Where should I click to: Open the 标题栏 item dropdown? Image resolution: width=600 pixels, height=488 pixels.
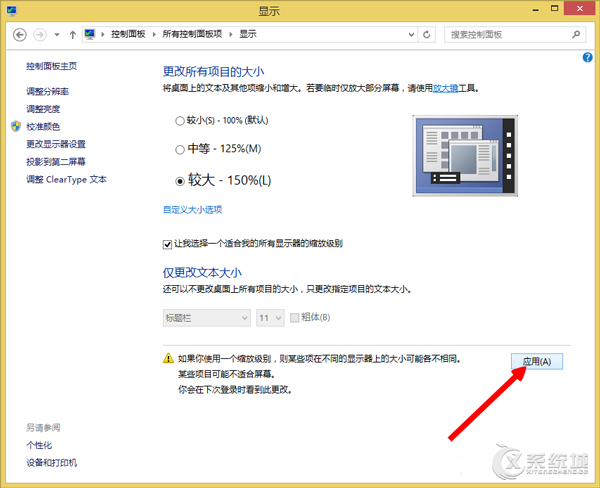pos(207,318)
